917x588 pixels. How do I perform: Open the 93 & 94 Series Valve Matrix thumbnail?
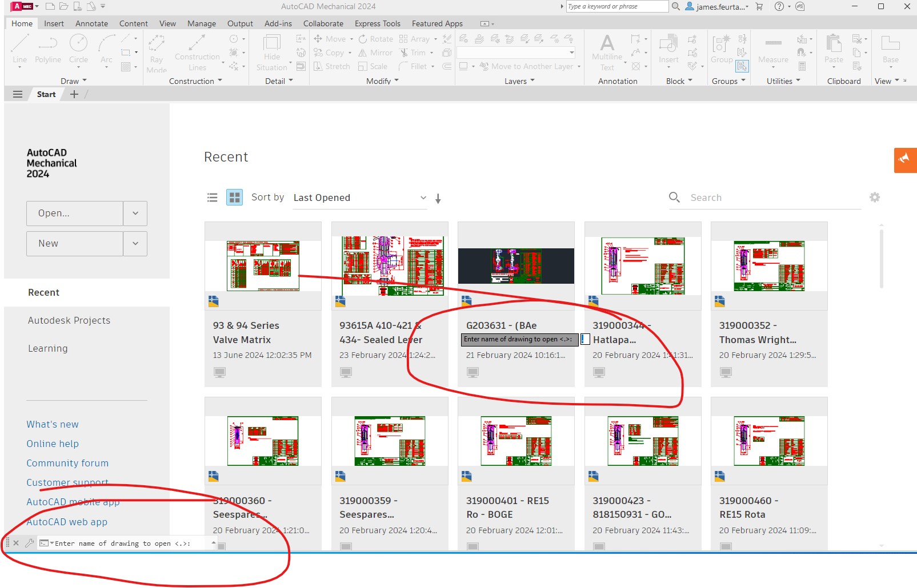click(262, 265)
